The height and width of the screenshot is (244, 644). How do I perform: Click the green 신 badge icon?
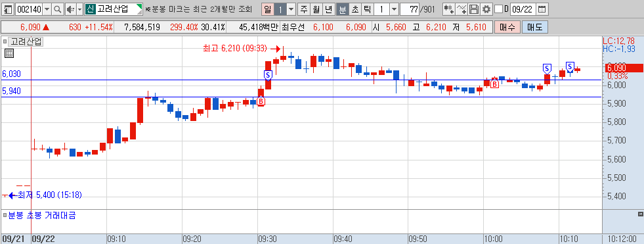tap(91, 9)
